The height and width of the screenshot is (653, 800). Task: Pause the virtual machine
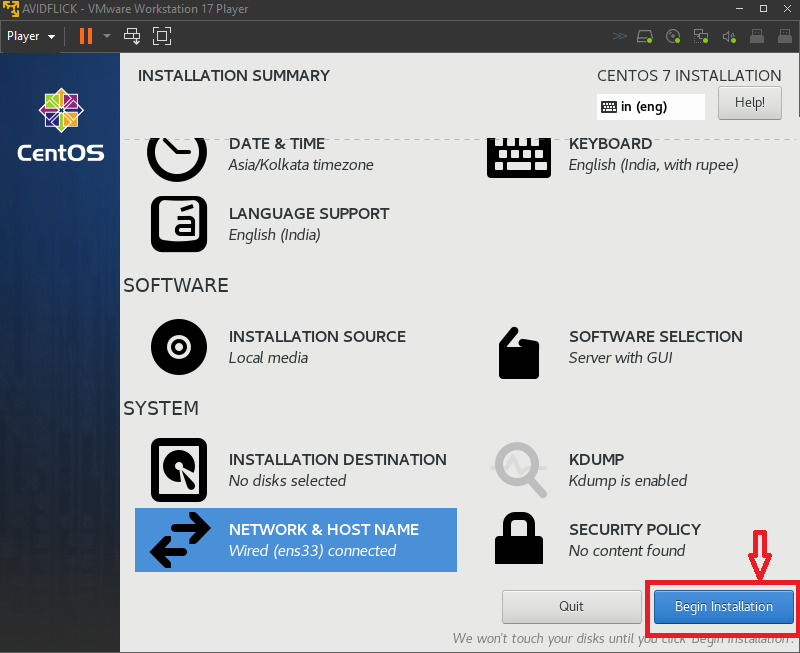coord(86,36)
